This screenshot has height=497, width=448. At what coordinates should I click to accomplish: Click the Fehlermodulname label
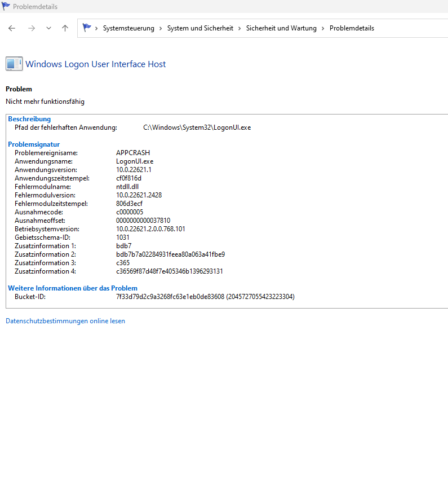pyautogui.click(x=43, y=187)
